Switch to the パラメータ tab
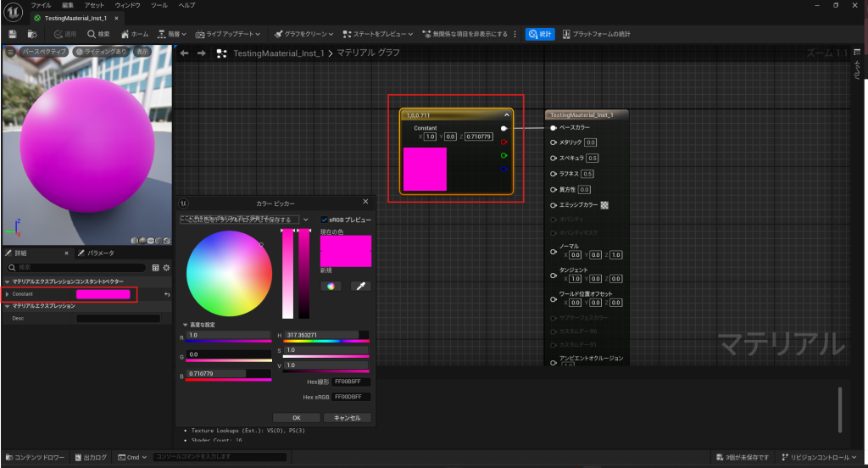868x468 pixels. pyautogui.click(x=97, y=253)
